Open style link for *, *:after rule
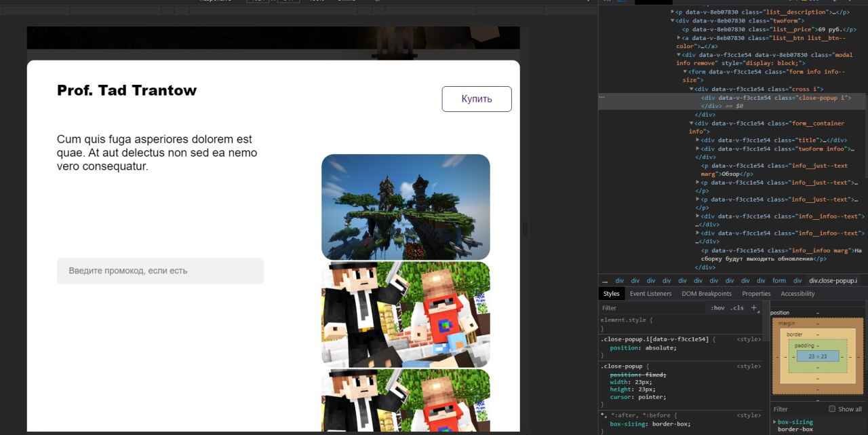Image resolution: width=868 pixels, height=435 pixels. pyautogui.click(x=749, y=415)
